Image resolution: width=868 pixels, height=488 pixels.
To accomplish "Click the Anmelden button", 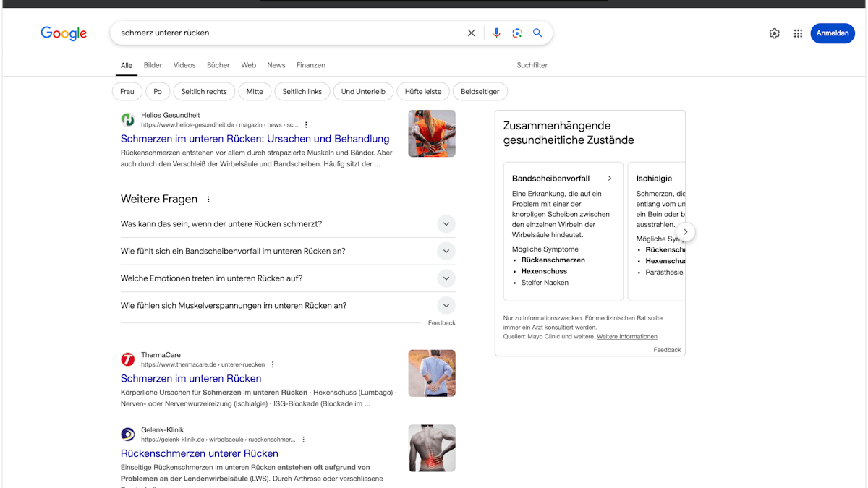I will 833,33.
